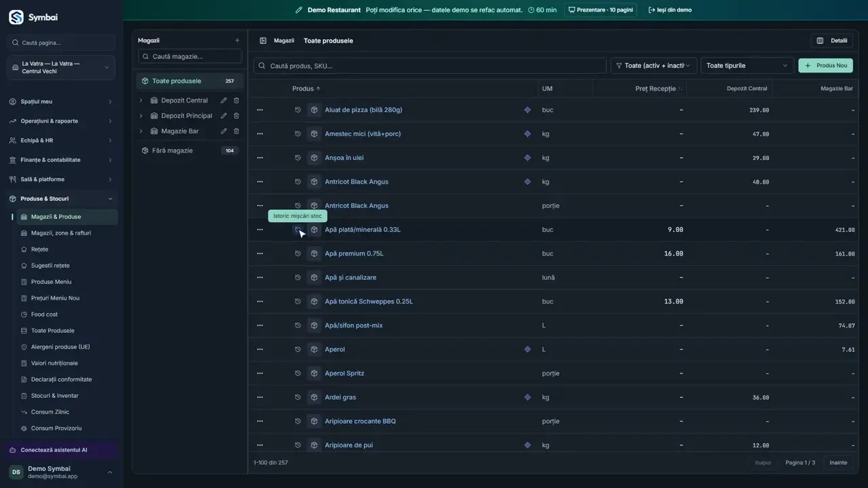Go to Rețete in the sidebar
The height and width of the screenshot is (488, 868).
(x=40, y=249)
